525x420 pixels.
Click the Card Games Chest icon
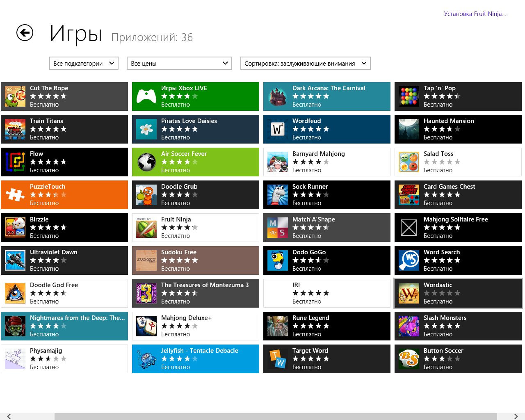coord(409,195)
